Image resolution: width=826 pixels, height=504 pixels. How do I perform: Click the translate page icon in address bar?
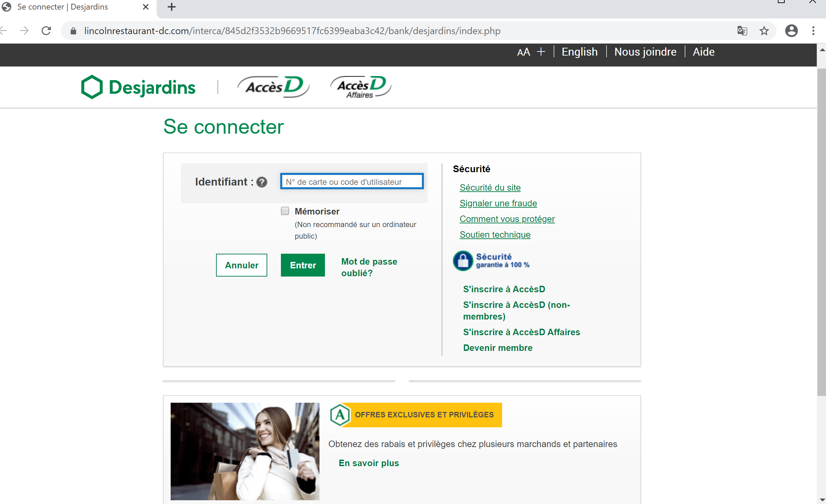pyautogui.click(x=742, y=31)
